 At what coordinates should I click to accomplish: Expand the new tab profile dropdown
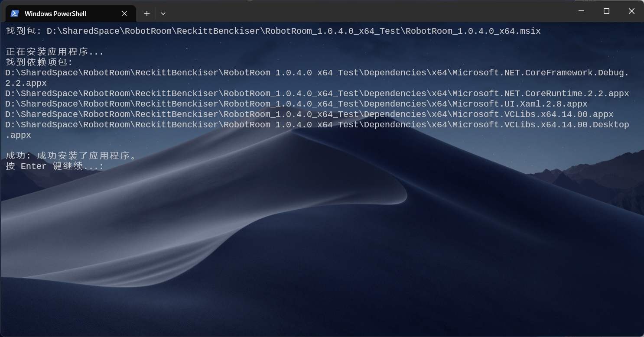163,13
